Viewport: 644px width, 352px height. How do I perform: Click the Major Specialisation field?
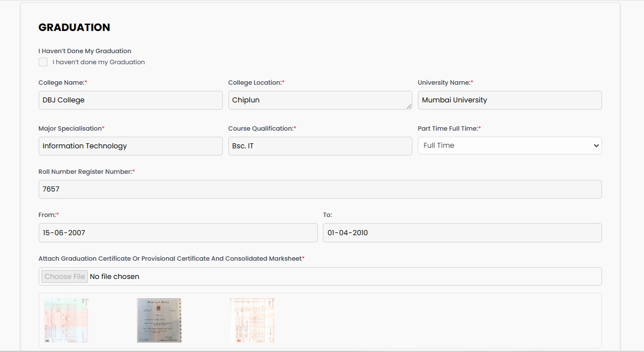[x=130, y=146]
